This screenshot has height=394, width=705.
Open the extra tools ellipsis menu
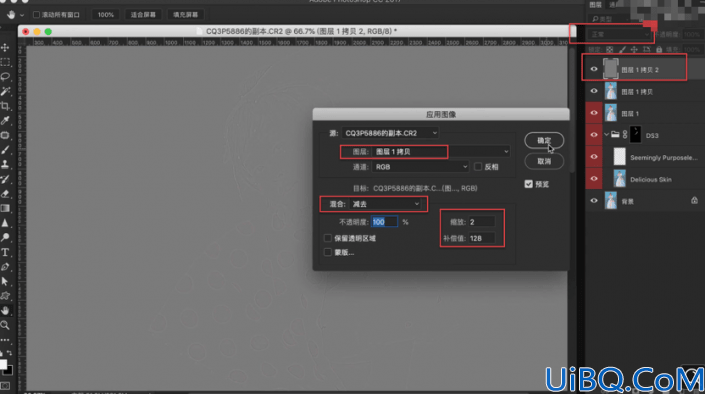point(5,340)
